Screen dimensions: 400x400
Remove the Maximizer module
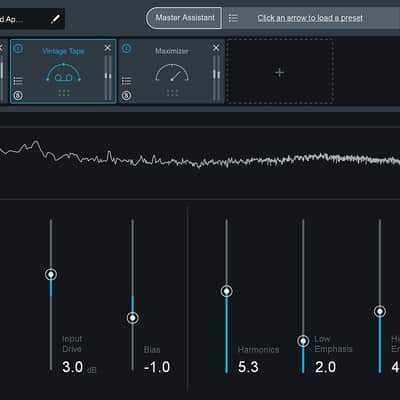tap(216, 48)
